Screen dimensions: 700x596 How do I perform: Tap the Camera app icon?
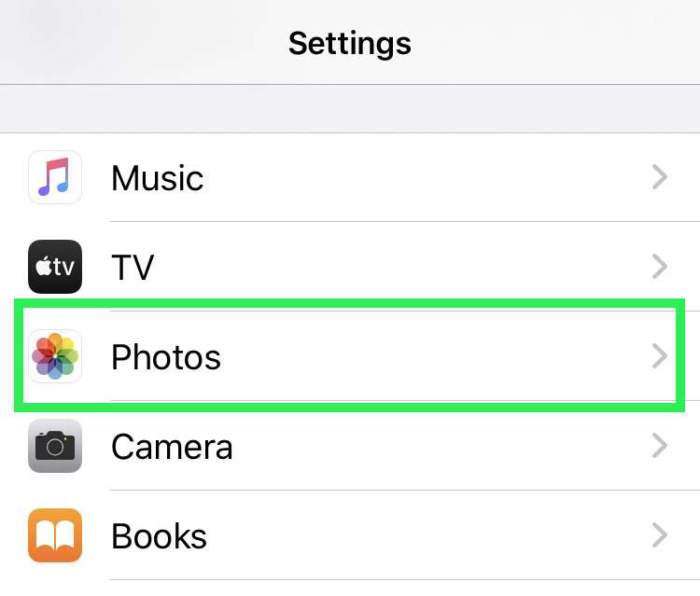coord(55,446)
